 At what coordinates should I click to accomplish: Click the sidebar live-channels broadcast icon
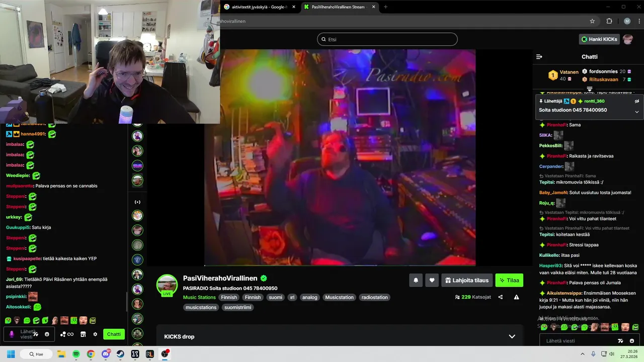(x=137, y=202)
